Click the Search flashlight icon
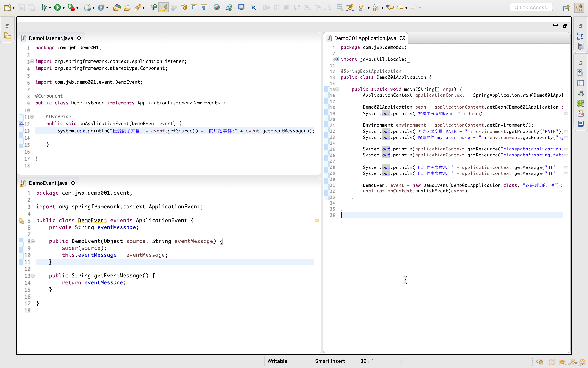588x368 pixels. coord(137,8)
